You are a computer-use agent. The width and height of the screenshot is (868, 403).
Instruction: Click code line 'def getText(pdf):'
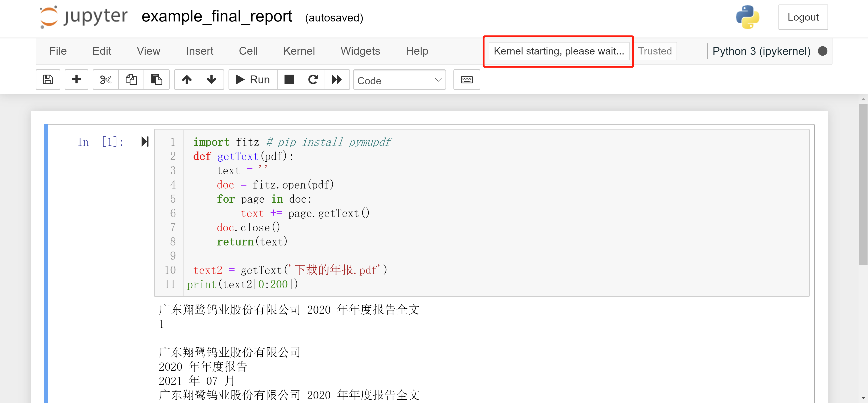pos(243,156)
